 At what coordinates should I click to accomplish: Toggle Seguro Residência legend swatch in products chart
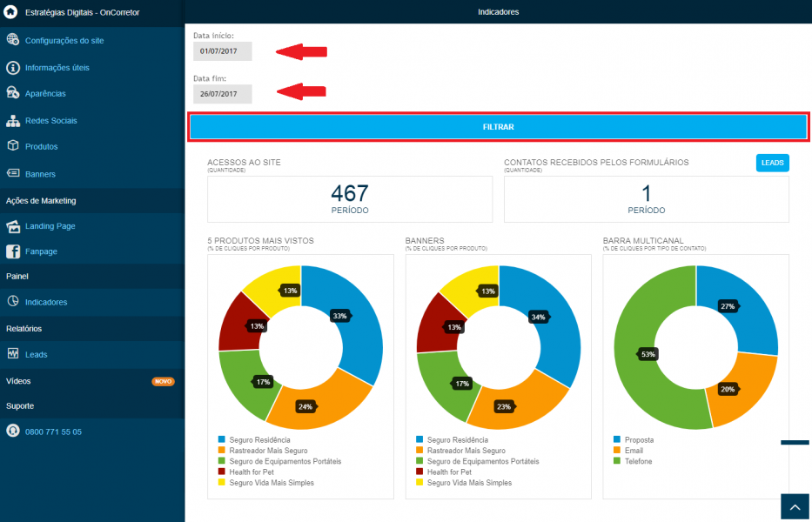coord(222,439)
